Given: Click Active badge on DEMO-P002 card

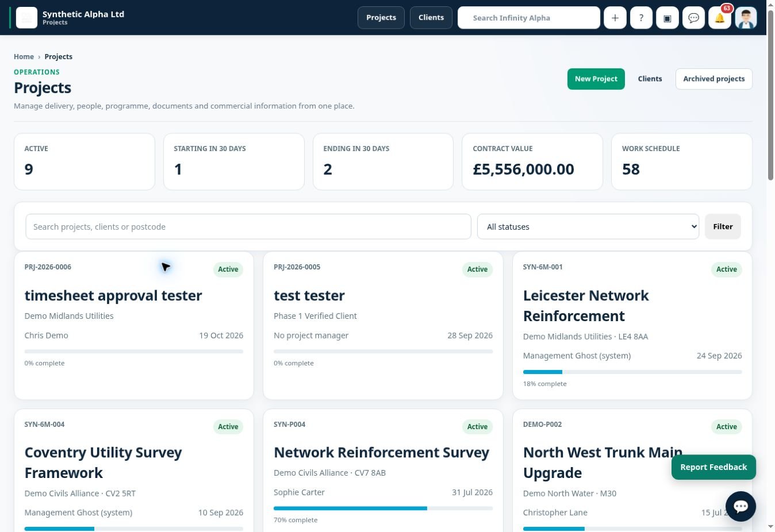Looking at the screenshot, I should pos(727,427).
